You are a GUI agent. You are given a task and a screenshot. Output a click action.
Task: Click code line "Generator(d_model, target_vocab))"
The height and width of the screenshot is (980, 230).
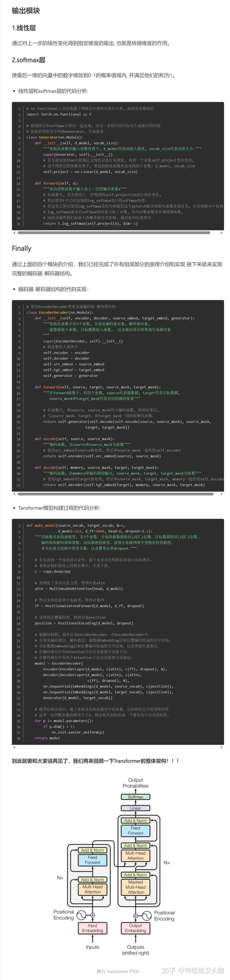click(78, 698)
